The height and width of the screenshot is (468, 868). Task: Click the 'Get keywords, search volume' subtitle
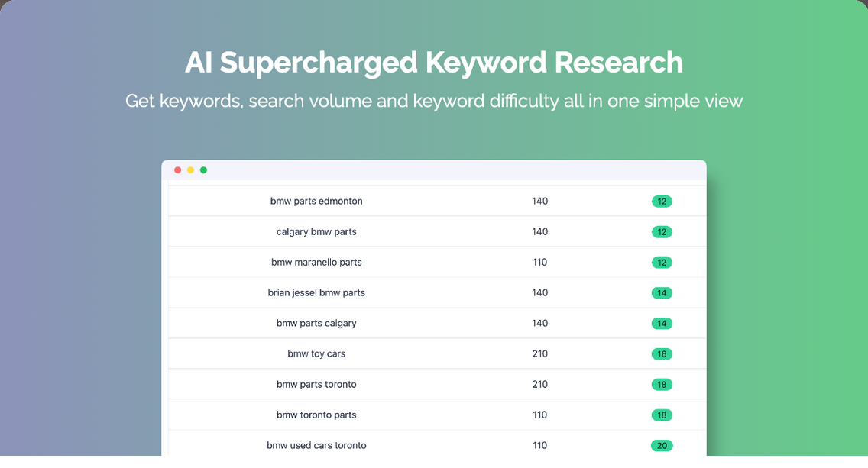click(x=434, y=102)
